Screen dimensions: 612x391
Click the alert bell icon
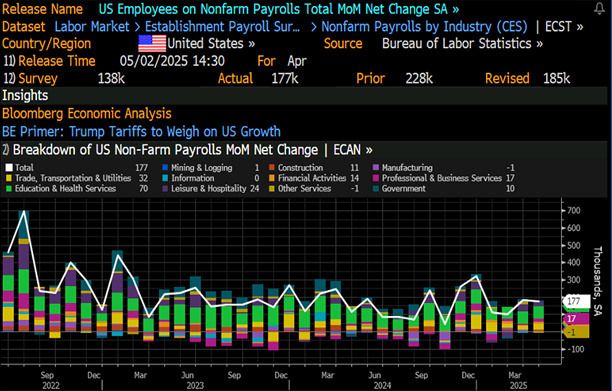[x=599, y=8]
